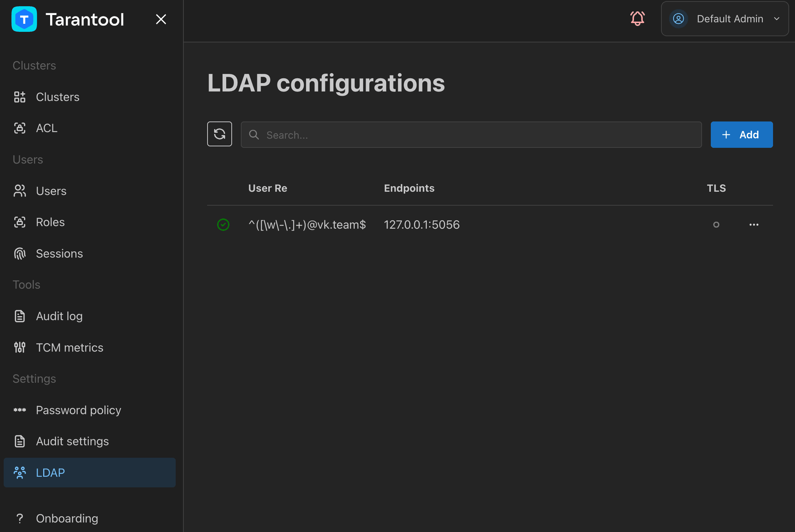Click the TCM metrics sliders icon

click(x=20, y=348)
